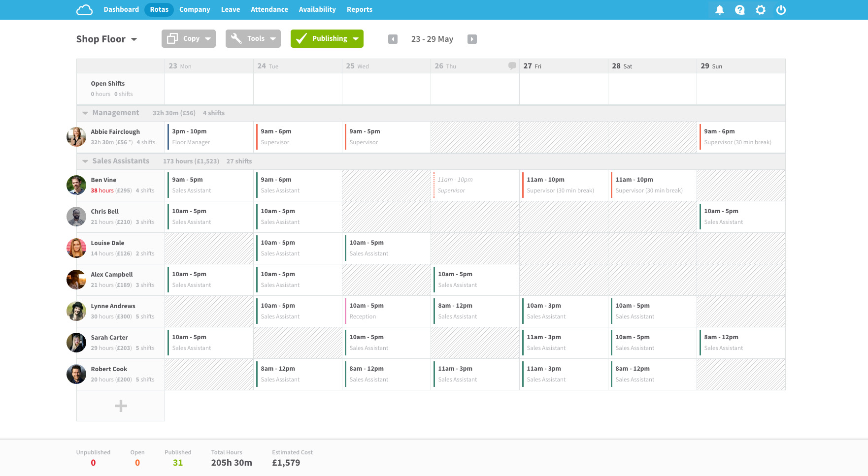Click the cloud logo in the navbar
Screen dimensions: 868x476
[84, 9]
